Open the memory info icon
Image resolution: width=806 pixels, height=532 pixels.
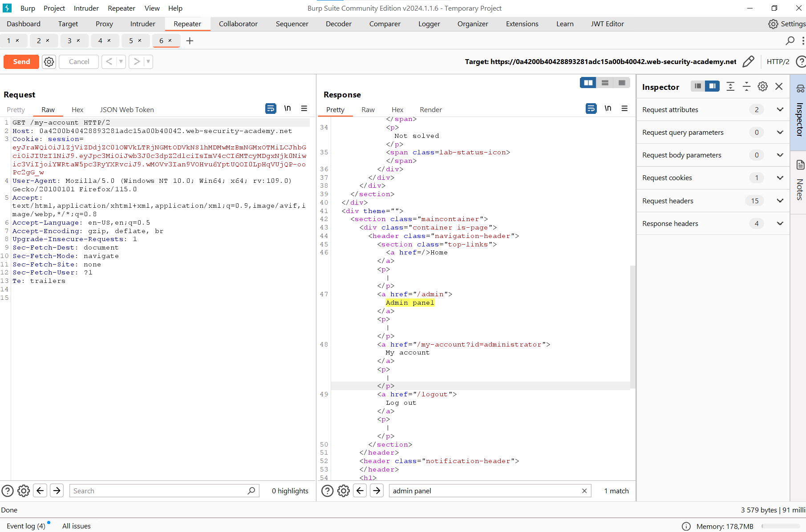686,526
